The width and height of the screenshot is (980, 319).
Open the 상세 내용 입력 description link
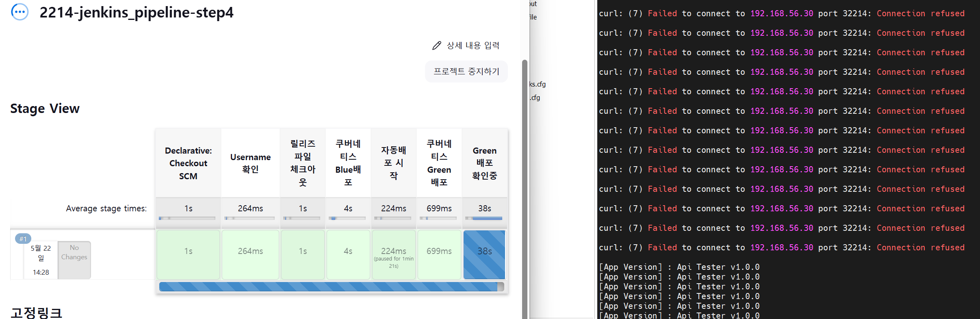[x=466, y=46]
